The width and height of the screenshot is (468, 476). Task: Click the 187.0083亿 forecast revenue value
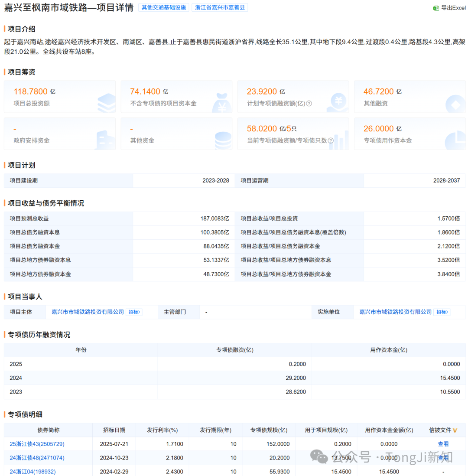point(215,218)
